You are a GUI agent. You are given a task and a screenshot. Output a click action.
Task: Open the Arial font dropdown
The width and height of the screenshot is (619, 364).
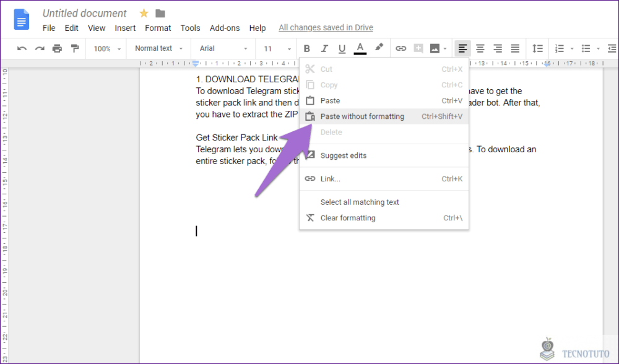click(223, 48)
